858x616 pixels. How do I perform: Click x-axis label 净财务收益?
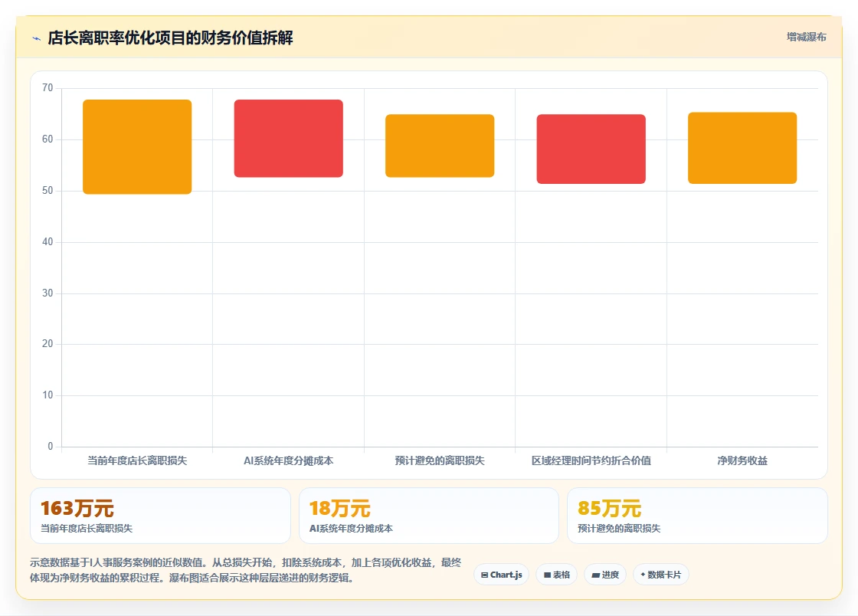742,460
